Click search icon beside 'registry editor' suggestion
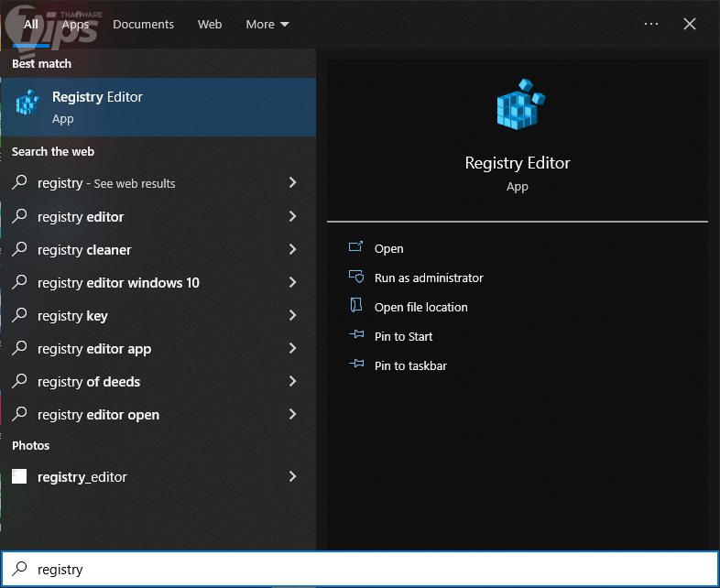The height and width of the screenshot is (588, 720). pyautogui.click(x=19, y=216)
